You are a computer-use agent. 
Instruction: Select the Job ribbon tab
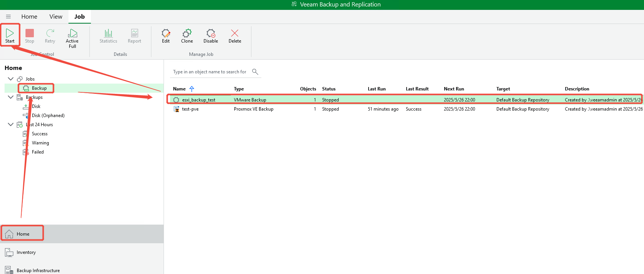(x=80, y=17)
